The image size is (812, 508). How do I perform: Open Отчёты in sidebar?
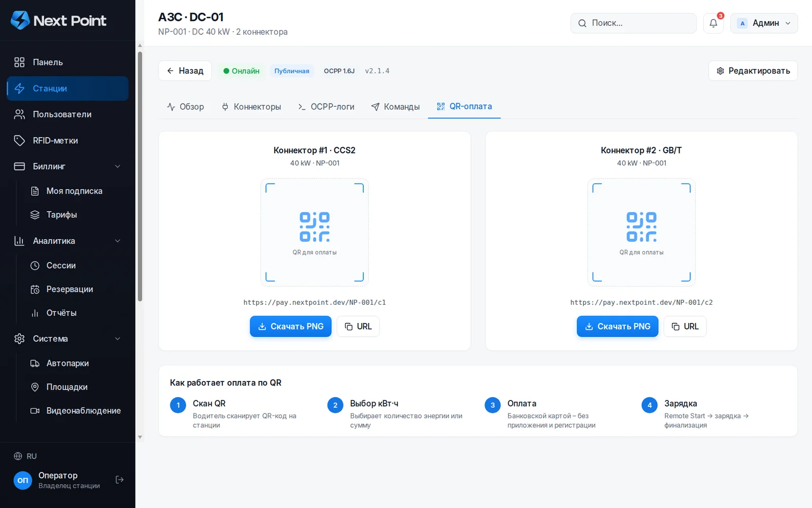76,313
